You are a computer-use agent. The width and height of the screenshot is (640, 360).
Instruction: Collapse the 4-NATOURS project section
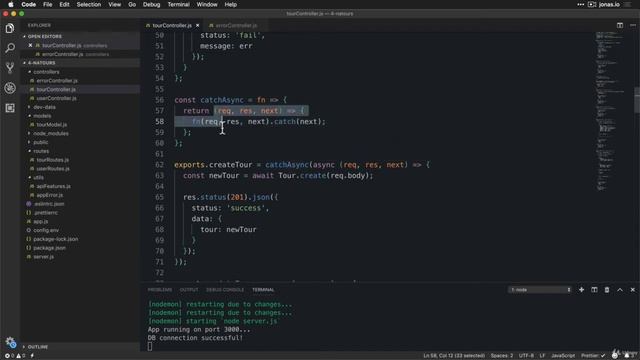[x=42, y=63]
